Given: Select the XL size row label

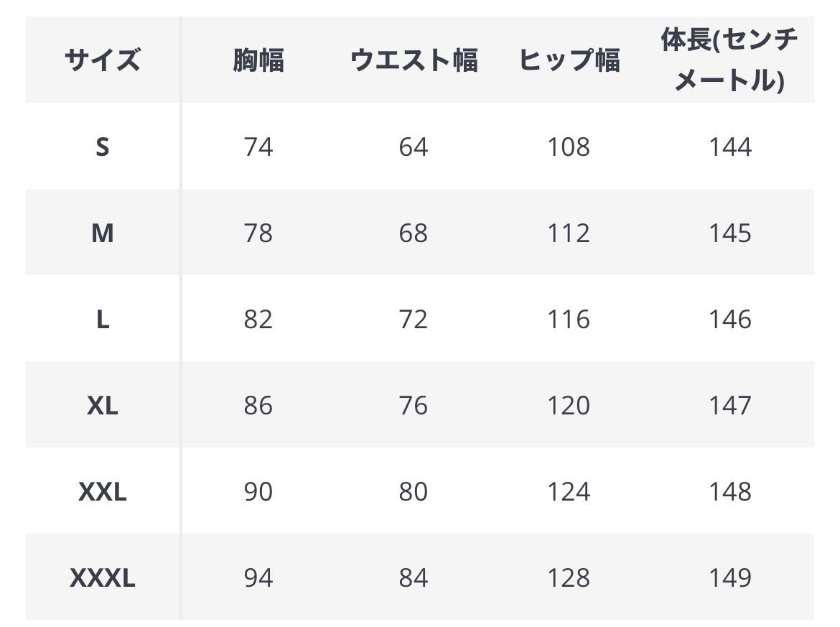Looking at the screenshot, I should coord(103,406).
